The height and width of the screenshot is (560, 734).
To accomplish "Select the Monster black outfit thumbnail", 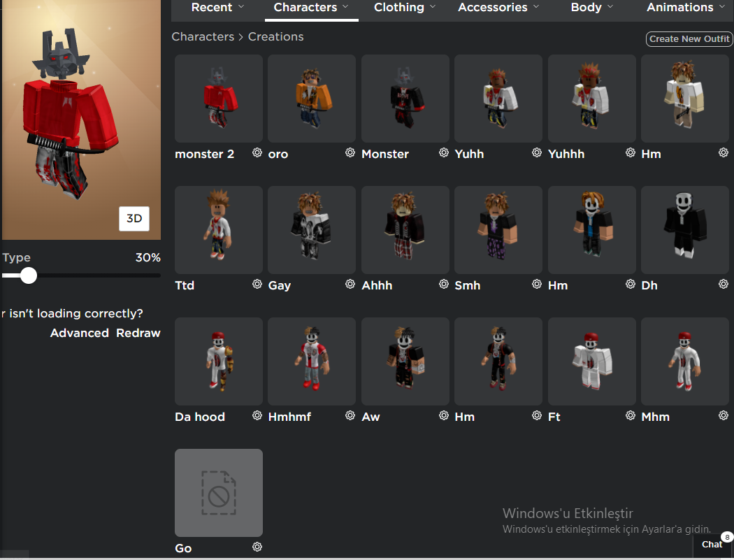I will 405,99.
